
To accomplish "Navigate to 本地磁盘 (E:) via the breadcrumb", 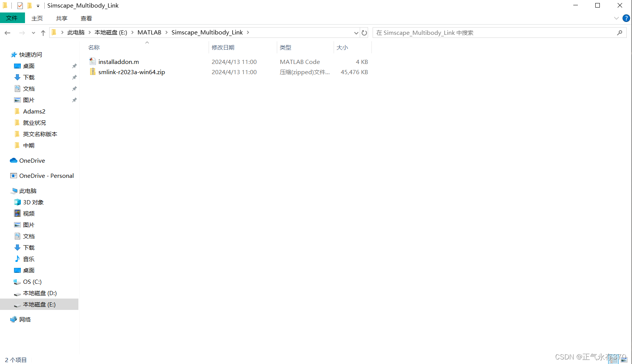I will point(110,32).
